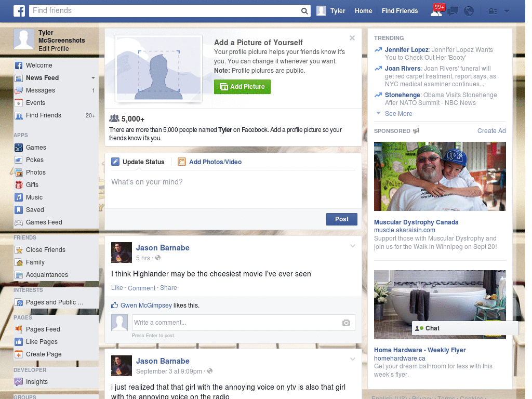Click Jason Barnabe avatar on Highlander post
This screenshot has height=399, width=532.
122,252
